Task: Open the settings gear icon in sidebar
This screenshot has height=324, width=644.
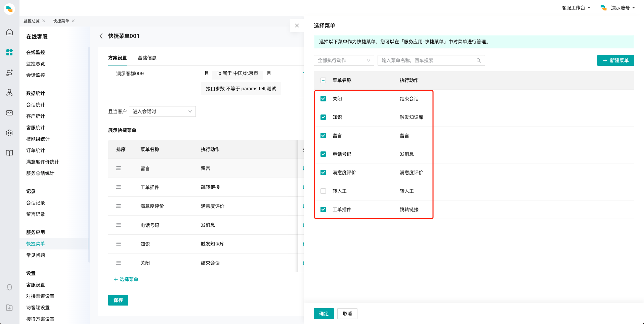Action: 9,133
